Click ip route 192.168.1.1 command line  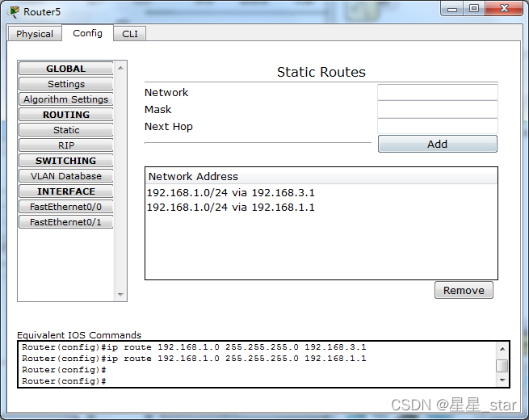(194, 359)
